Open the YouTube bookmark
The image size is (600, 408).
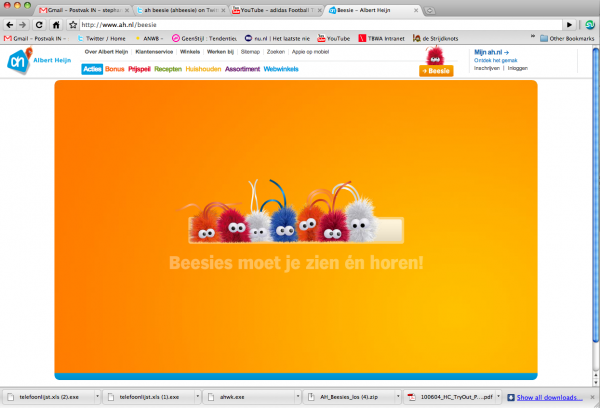334,38
